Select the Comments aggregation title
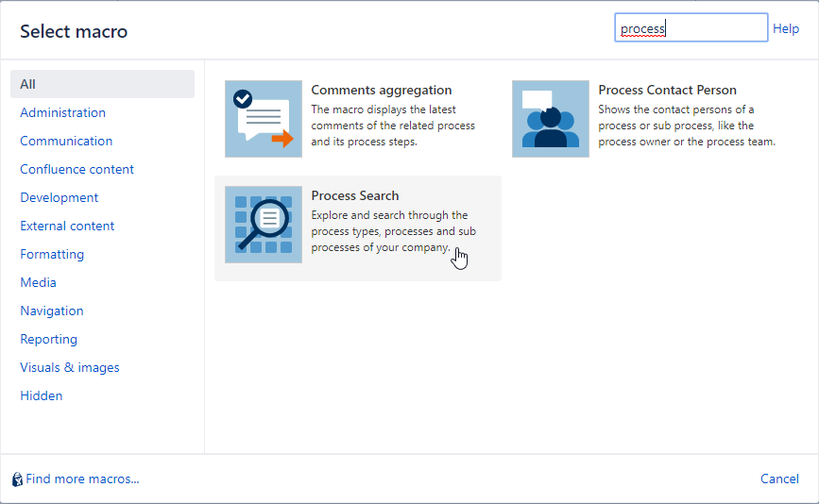 click(382, 90)
